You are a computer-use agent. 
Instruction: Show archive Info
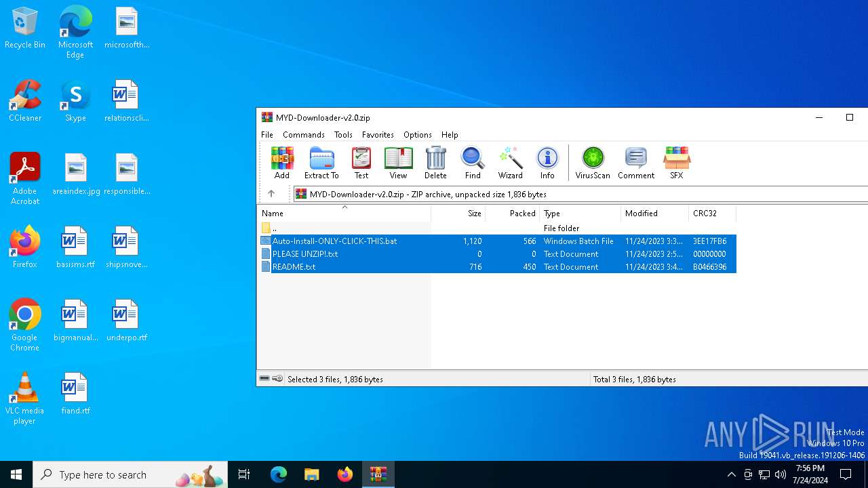(547, 163)
